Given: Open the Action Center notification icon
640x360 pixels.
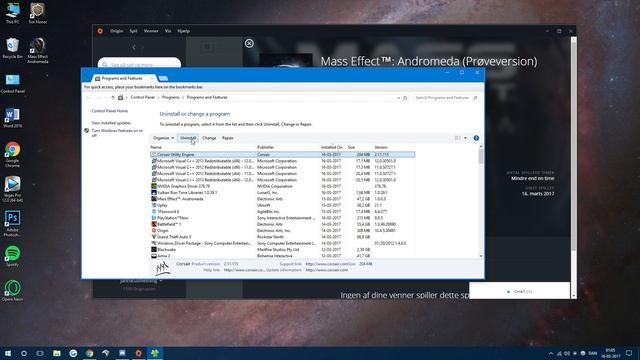Looking at the screenshot, I should pyautogui.click(x=629, y=353).
